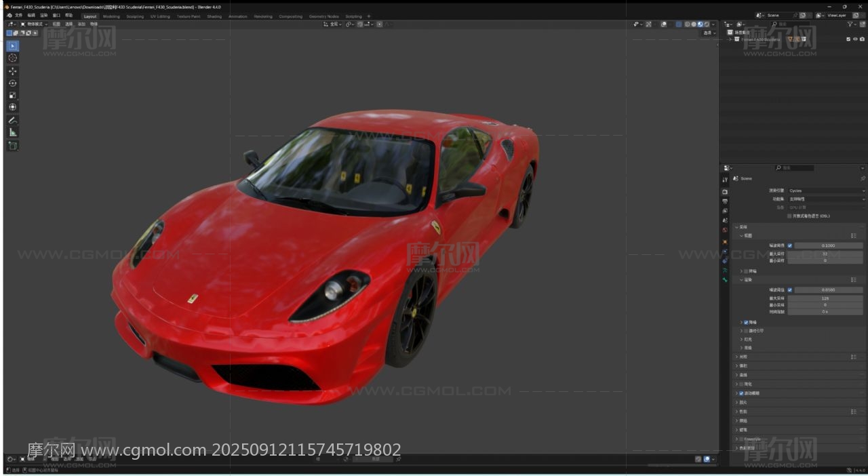Pin the Scene properties panel
Image resolution: width=868 pixels, height=476 pixels.
tap(863, 178)
